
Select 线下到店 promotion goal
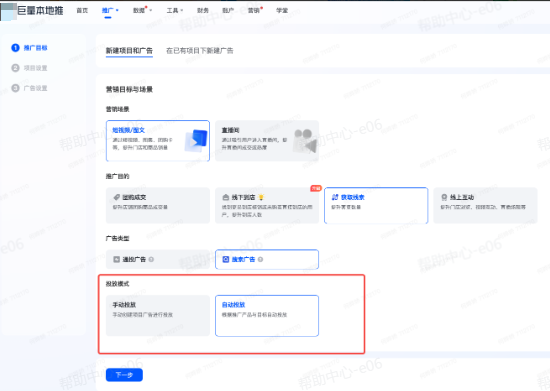tap(267, 205)
